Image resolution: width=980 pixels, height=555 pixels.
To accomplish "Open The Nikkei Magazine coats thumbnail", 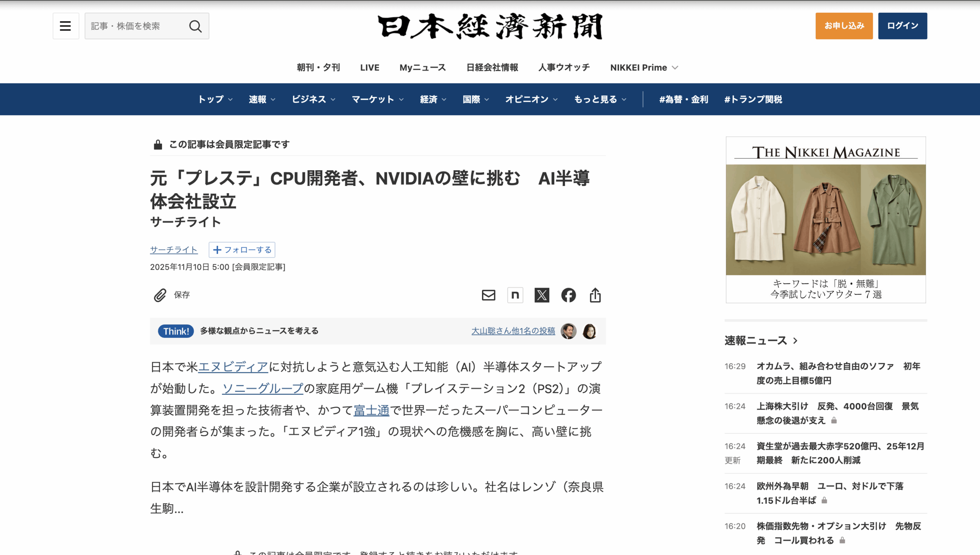I will tap(826, 220).
